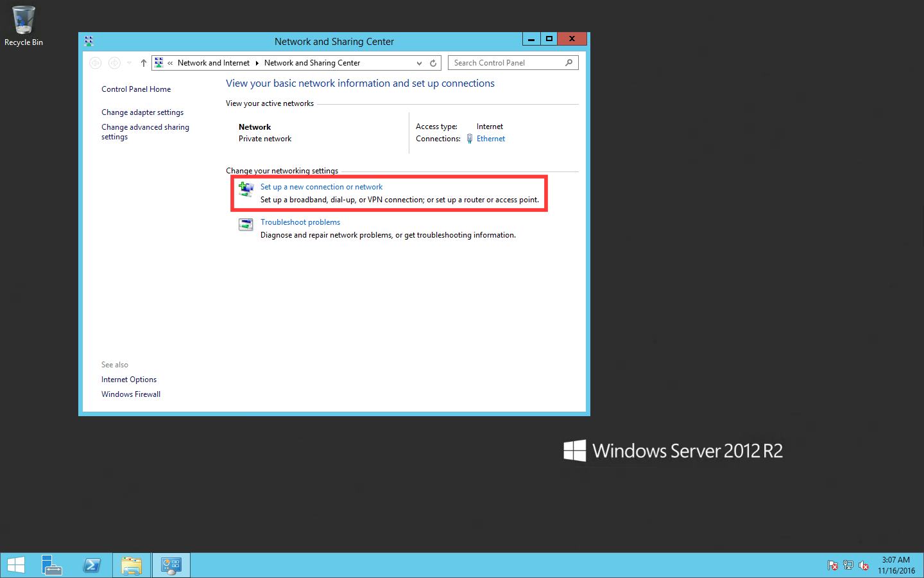Open Change advanced sharing settings

point(145,132)
